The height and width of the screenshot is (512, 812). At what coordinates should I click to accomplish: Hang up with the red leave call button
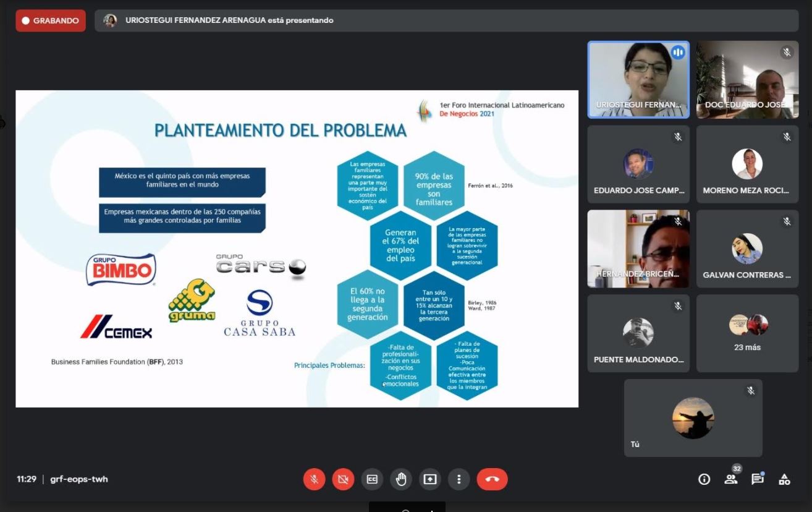click(x=492, y=479)
